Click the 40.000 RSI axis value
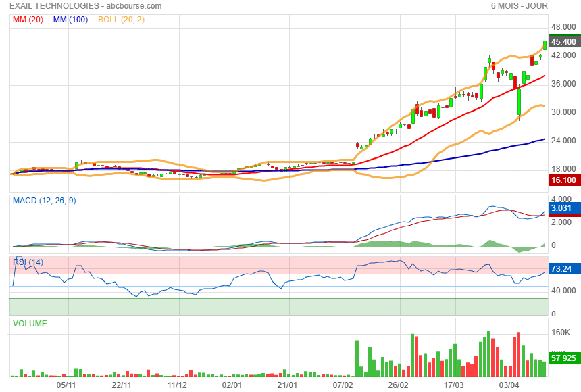 click(563, 291)
